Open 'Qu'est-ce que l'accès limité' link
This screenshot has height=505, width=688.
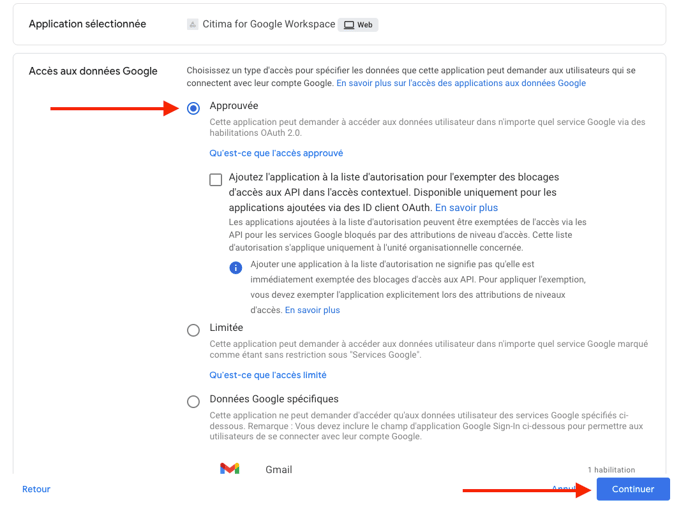tap(268, 375)
